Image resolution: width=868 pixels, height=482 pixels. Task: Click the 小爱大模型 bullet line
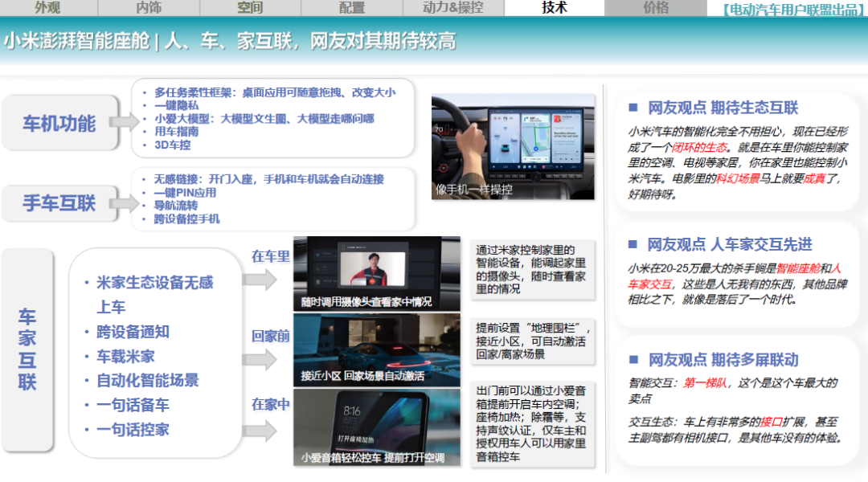click(x=264, y=119)
